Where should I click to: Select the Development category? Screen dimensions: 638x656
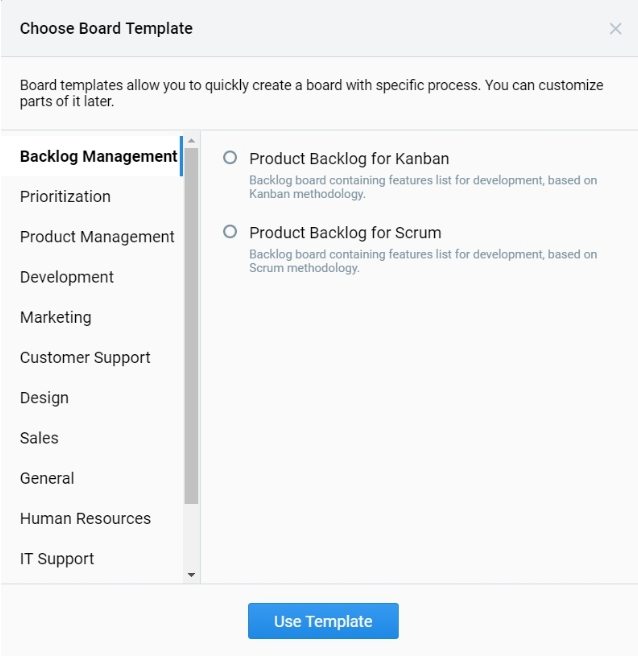point(67,277)
